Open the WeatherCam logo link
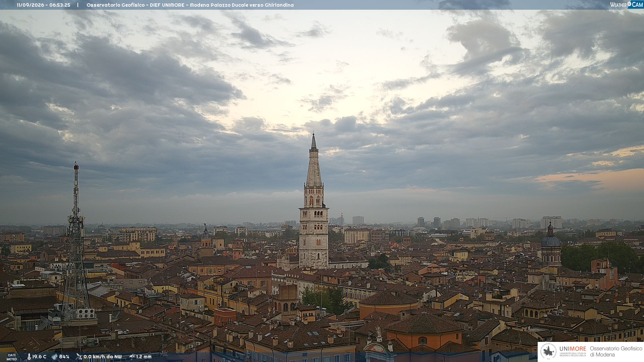Viewport: 644px width, 362px height. (x=627, y=4)
